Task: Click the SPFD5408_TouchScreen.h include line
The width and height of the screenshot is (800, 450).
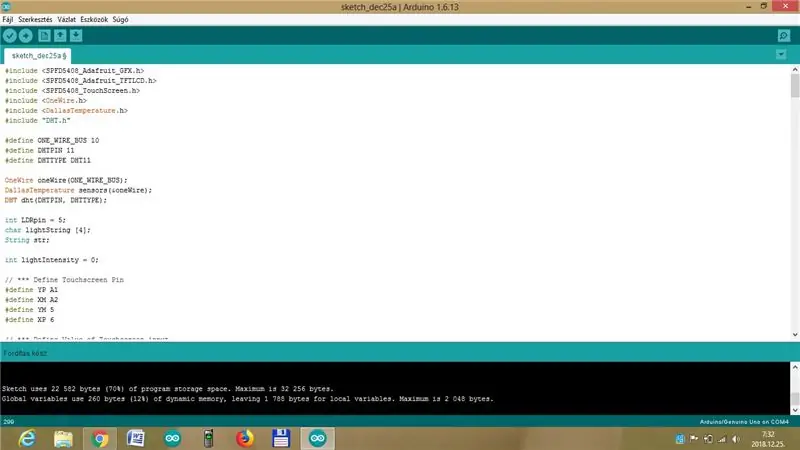Action: click(x=72, y=90)
